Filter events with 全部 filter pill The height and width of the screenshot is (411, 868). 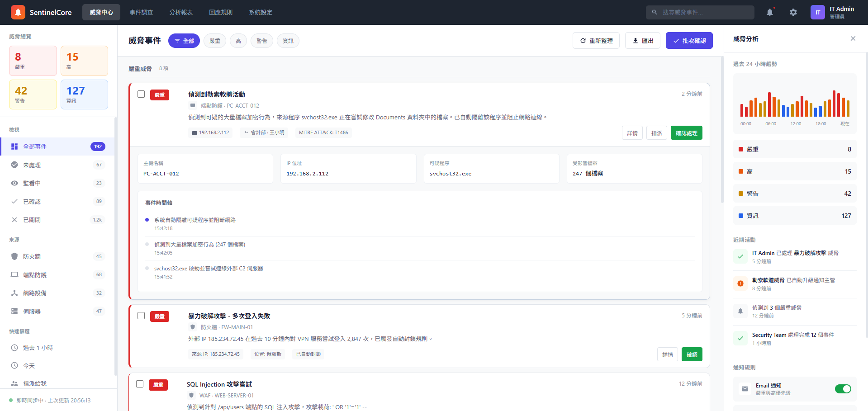[x=184, y=41]
